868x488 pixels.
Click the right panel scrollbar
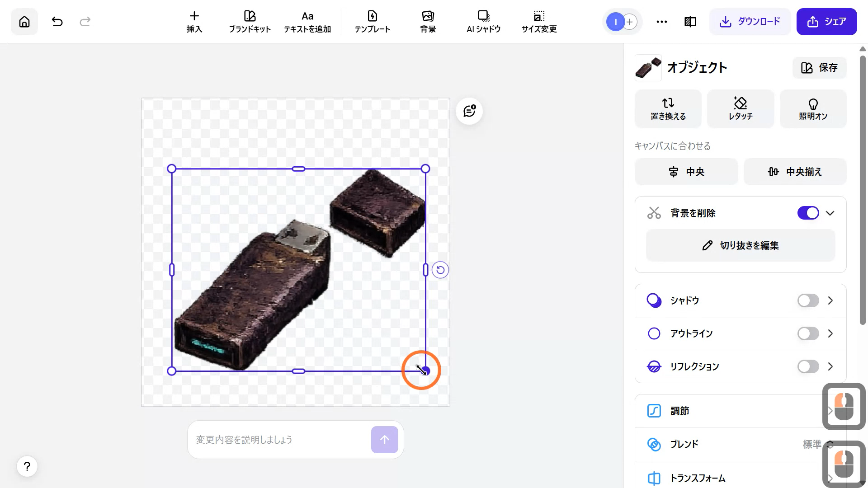[862, 190]
